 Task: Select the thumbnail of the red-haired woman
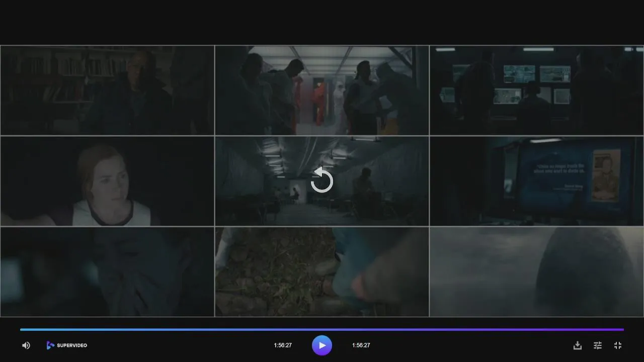[107, 181]
